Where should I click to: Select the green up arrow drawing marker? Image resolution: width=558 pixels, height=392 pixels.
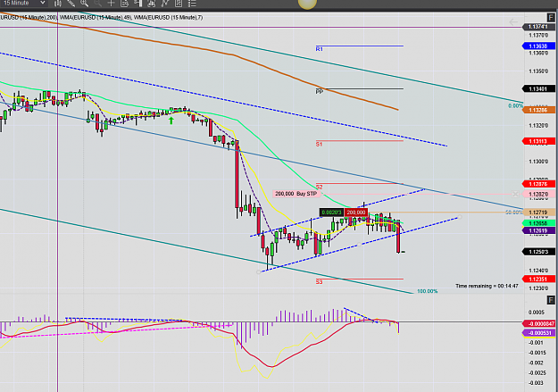click(171, 121)
